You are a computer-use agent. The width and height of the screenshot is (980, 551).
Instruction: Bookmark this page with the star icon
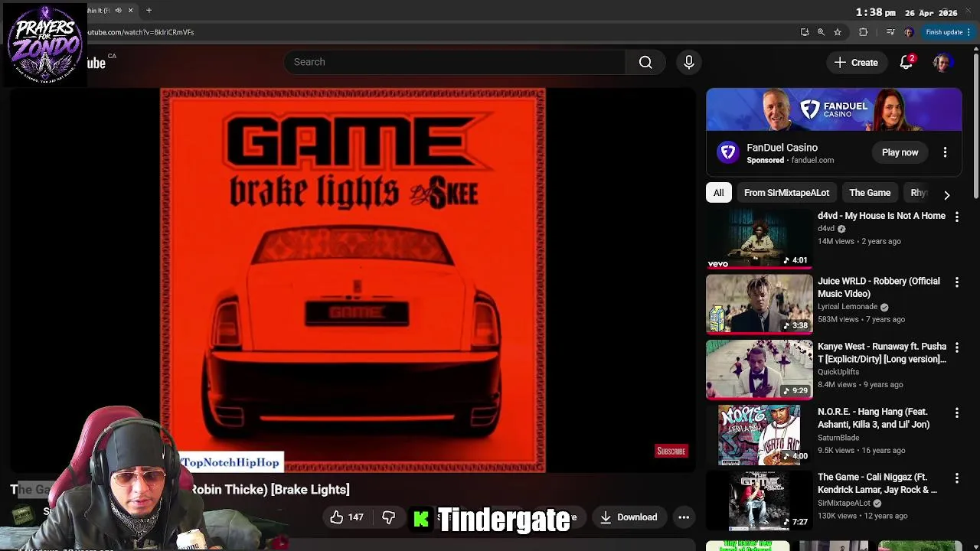point(838,32)
